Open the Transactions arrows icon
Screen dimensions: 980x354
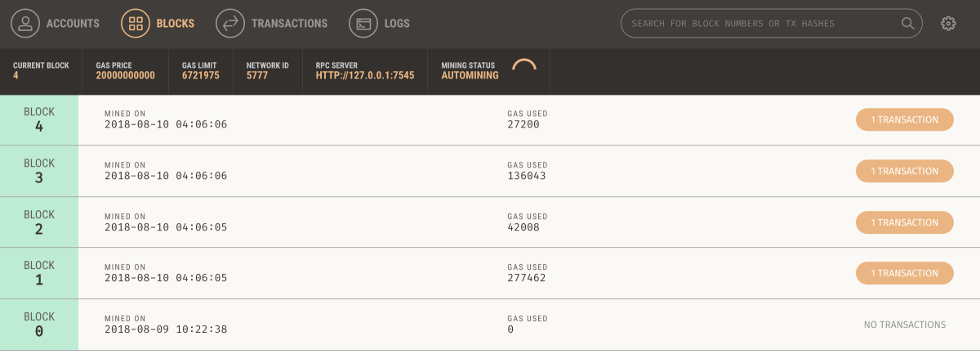pyautogui.click(x=230, y=24)
